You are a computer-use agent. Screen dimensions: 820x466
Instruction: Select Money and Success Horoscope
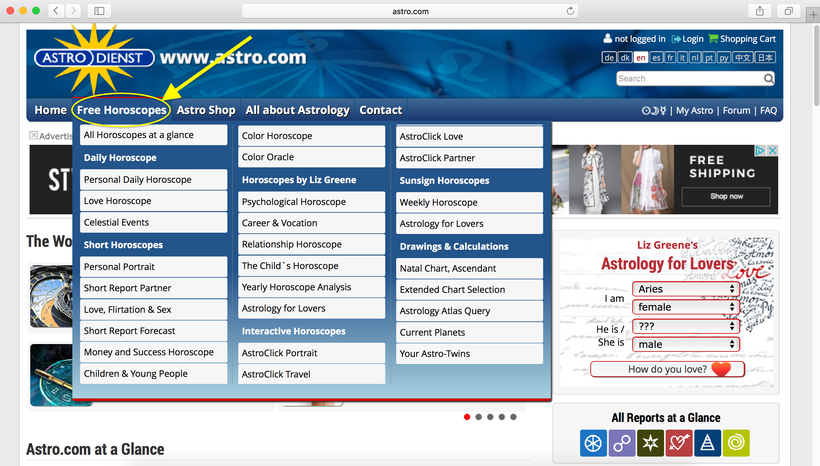coord(153,352)
